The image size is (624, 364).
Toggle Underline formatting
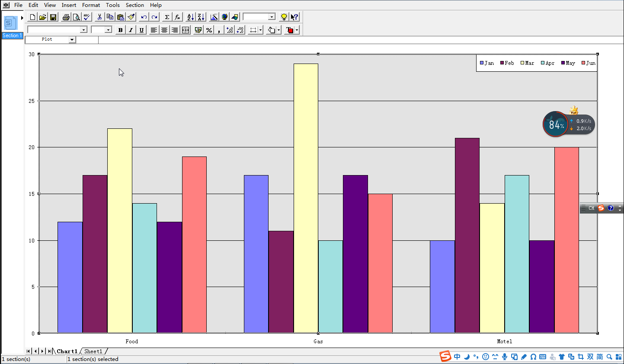(x=141, y=30)
